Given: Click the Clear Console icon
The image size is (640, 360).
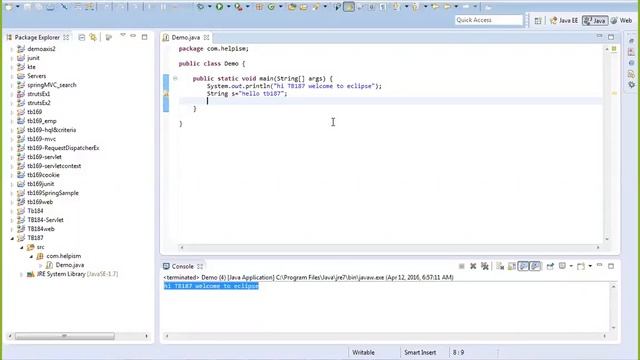Looking at the screenshot, I should [500, 266].
